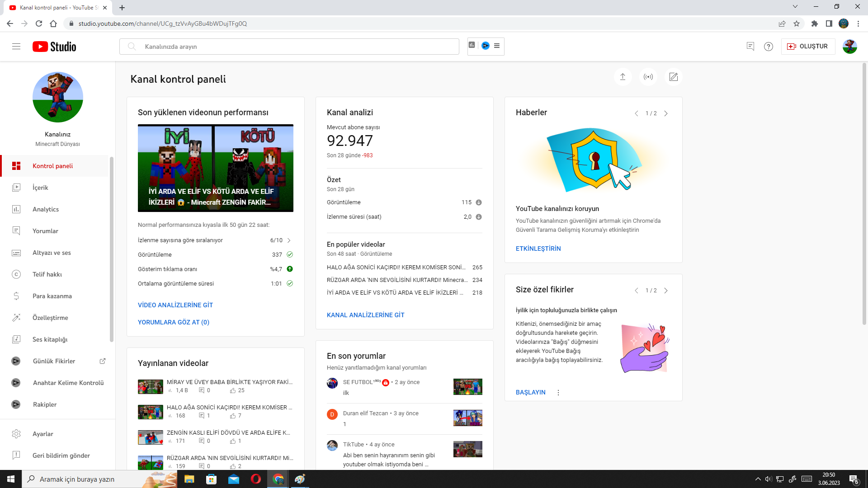The image size is (868, 488).
Task: Go to next Haberler card
Action: [666, 113]
